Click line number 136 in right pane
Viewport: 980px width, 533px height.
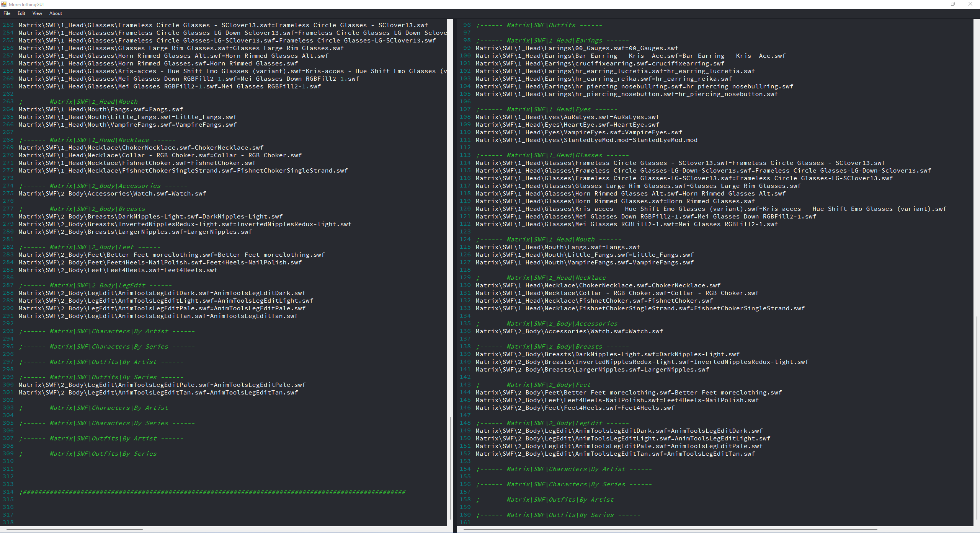465,331
